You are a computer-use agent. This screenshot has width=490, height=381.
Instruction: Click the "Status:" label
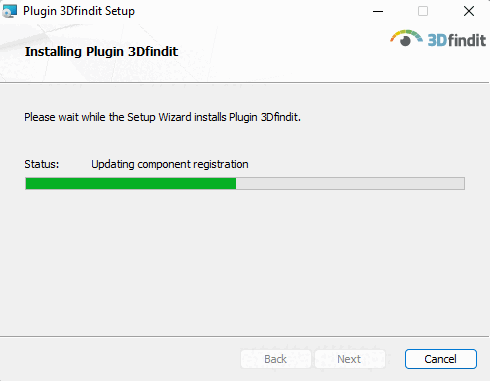[42, 164]
